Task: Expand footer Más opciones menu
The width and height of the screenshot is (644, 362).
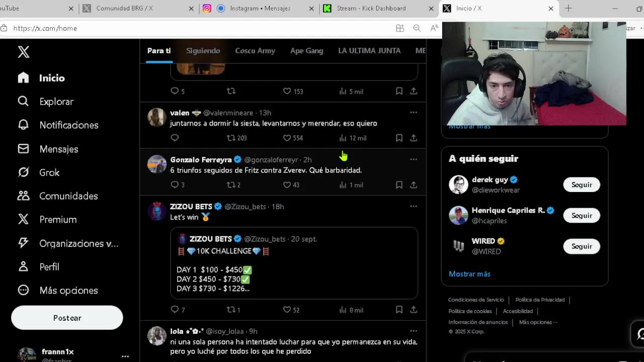Action: [x=538, y=322]
